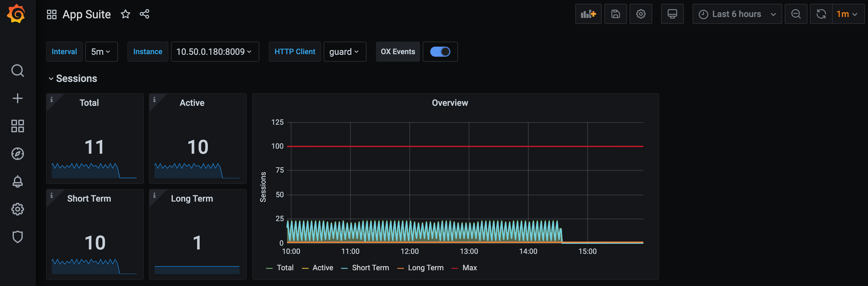
Task: Click the App Suite dashboard title
Action: coord(87,14)
